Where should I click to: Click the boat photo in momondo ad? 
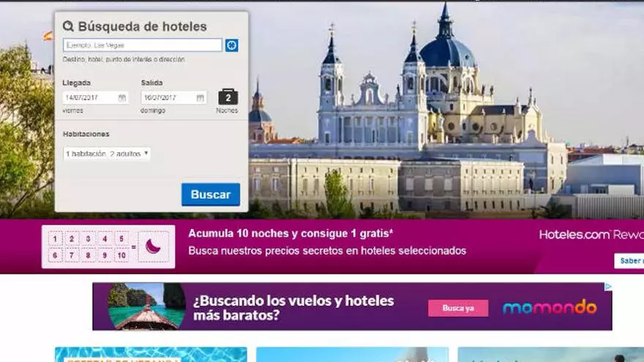click(x=146, y=306)
